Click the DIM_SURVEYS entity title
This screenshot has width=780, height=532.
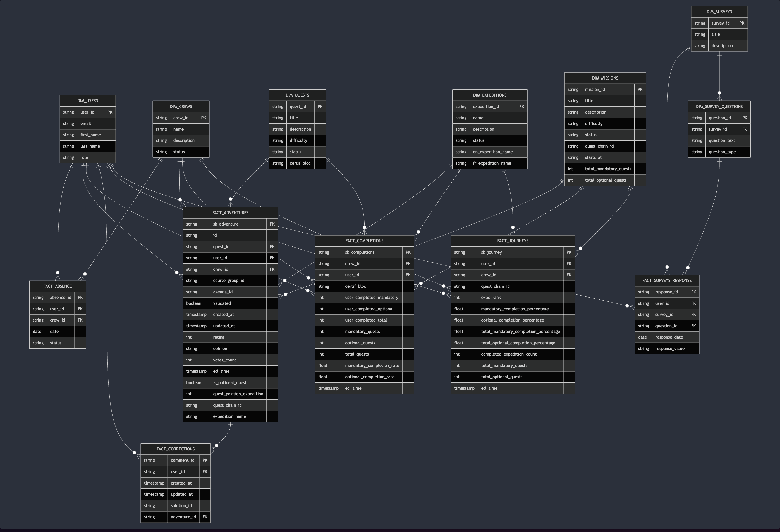click(x=719, y=12)
